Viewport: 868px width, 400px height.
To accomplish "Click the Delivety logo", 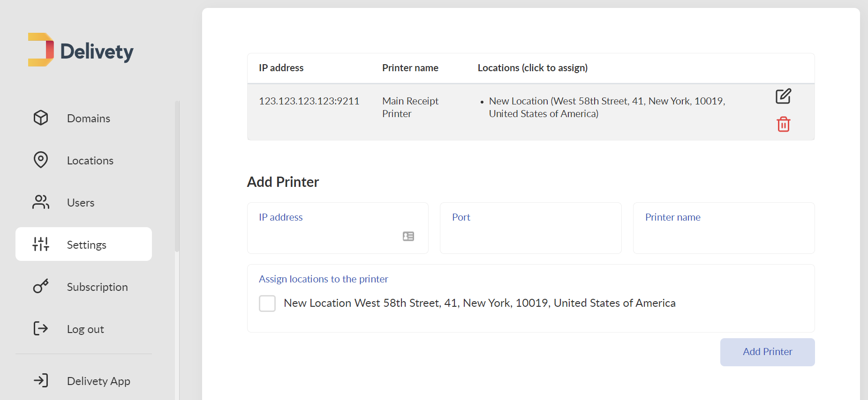I will coord(81,50).
